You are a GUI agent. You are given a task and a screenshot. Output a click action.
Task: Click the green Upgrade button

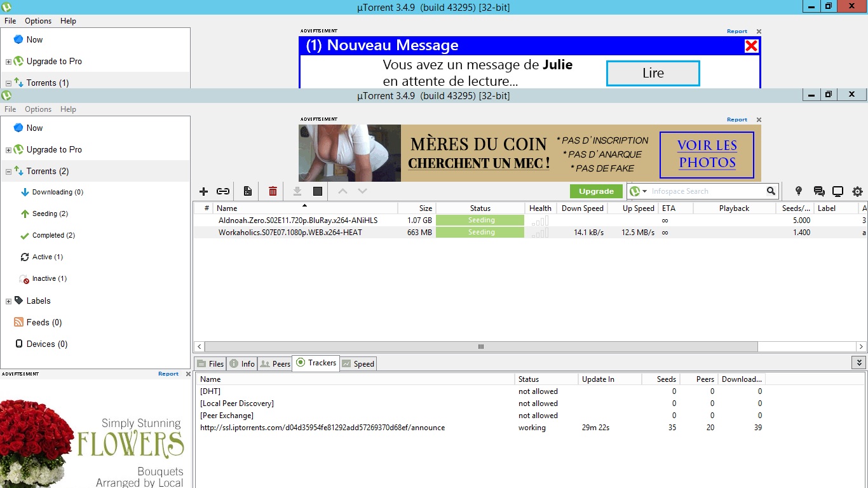coord(596,191)
